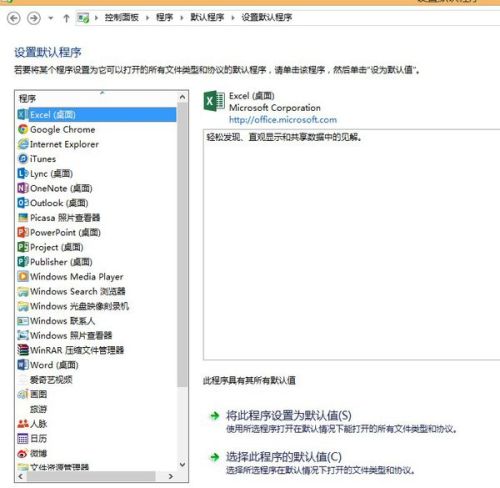Go forward with the Forward arrow
The width and height of the screenshot is (500, 488).
pyautogui.click(x=34, y=18)
